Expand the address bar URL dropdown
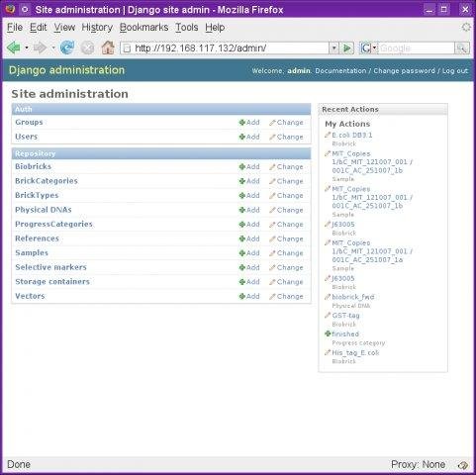Screen dimensions: 476x475 click(333, 48)
